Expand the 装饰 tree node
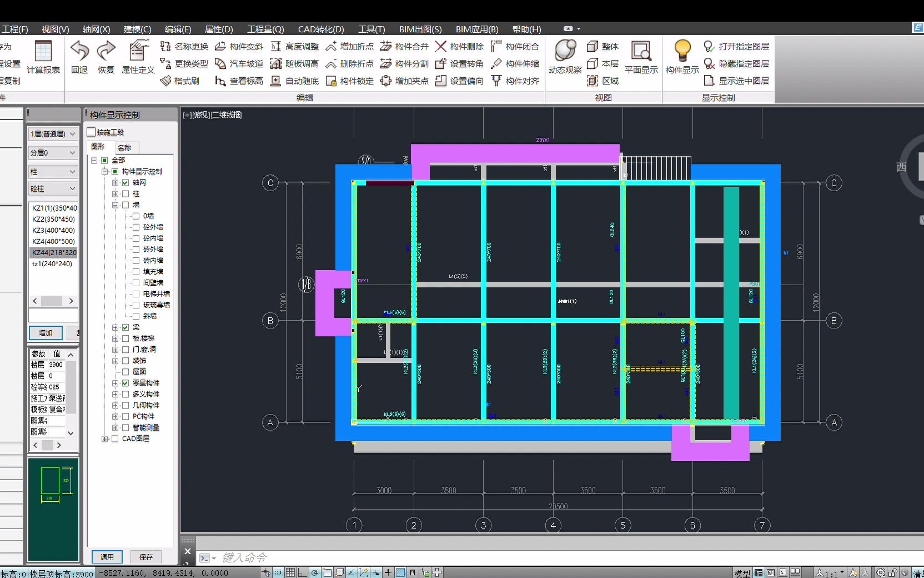Screen dimensions: 924x578 click(115, 361)
